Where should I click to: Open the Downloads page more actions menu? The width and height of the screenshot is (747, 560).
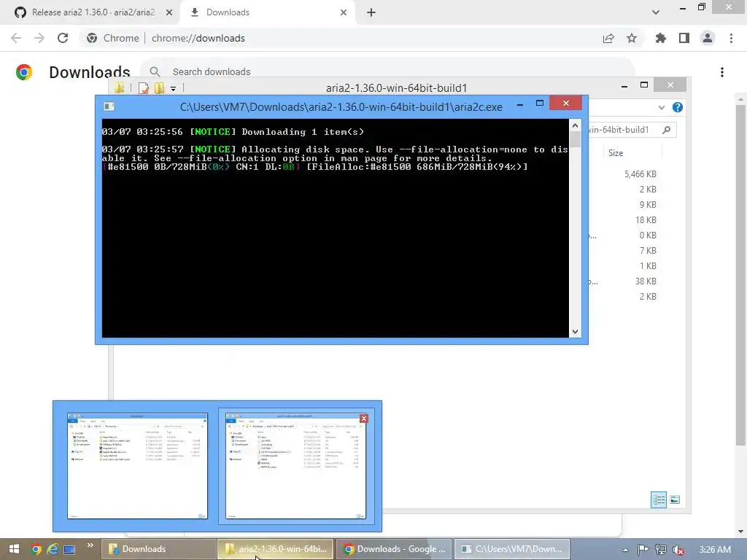click(x=722, y=72)
